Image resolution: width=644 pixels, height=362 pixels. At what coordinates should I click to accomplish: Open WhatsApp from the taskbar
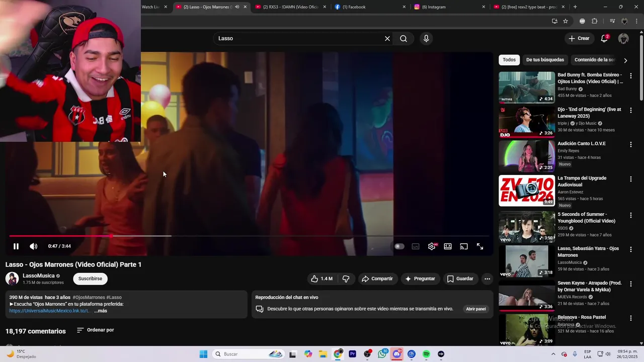coord(382,354)
